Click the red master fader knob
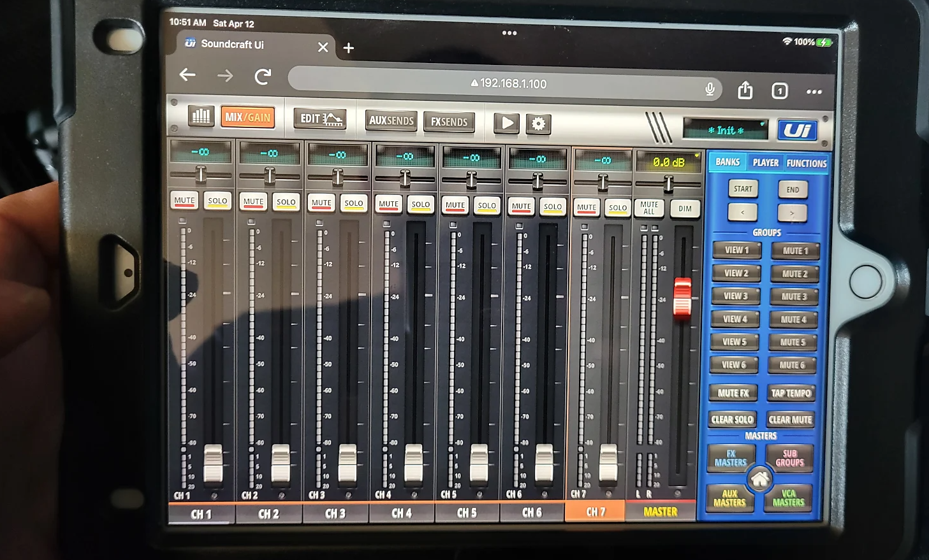929x560 pixels. [x=682, y=297]
